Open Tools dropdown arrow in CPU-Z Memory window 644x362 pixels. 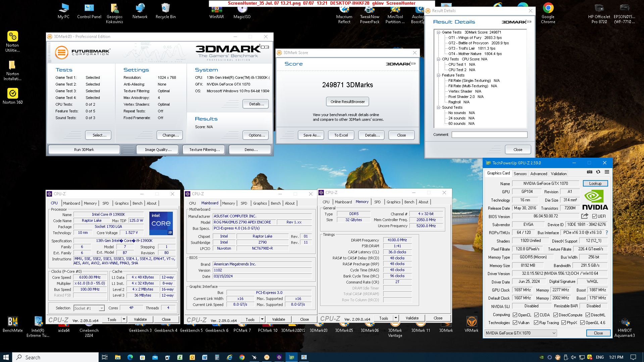[x=396, y=318]
